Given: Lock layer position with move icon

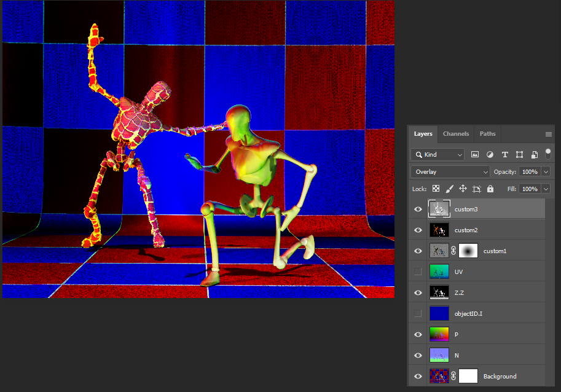Looking at the screenshot, I should (x=463, y=189).
